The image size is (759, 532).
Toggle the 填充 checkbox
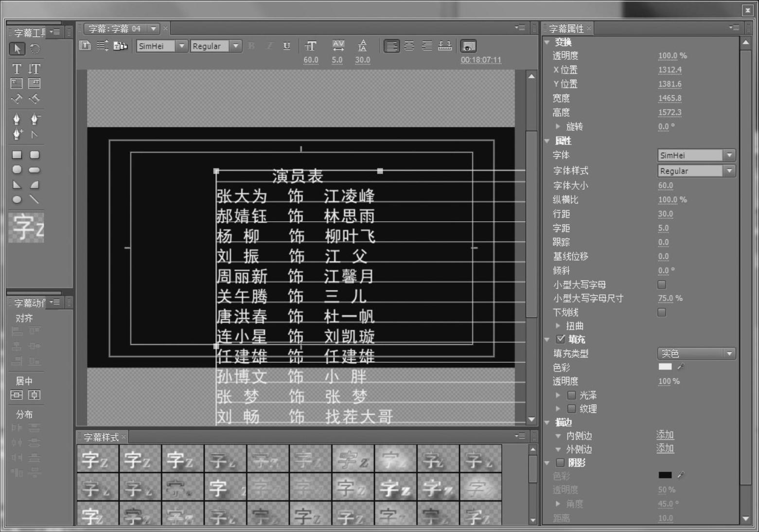(561, 339)
